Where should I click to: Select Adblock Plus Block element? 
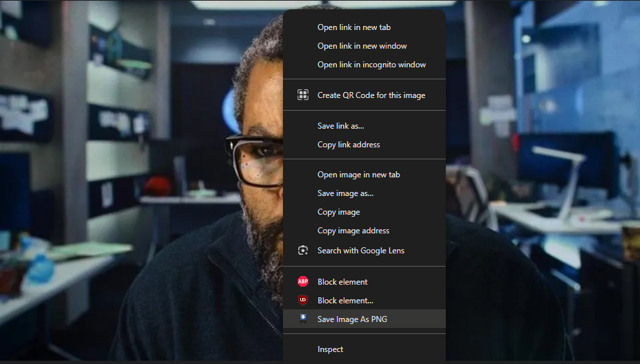tap(364, 281)
